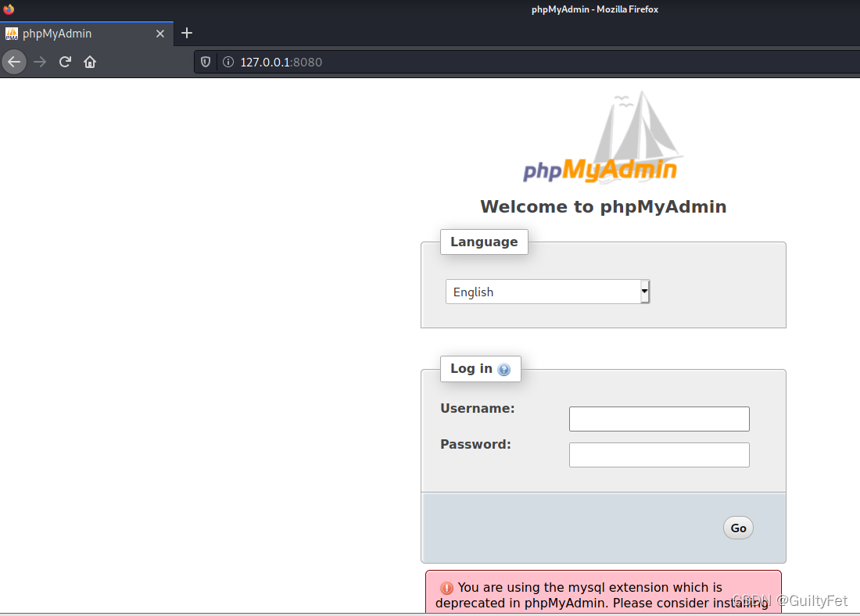Focus the Password input field
This screenshot has width=860, height=616.
659,455
